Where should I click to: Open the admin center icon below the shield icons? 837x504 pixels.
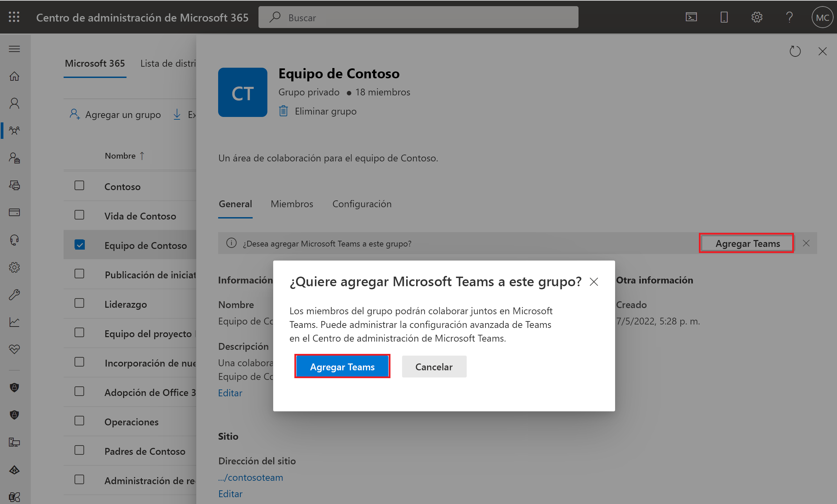pyautogui.click(x=14, y=442)
